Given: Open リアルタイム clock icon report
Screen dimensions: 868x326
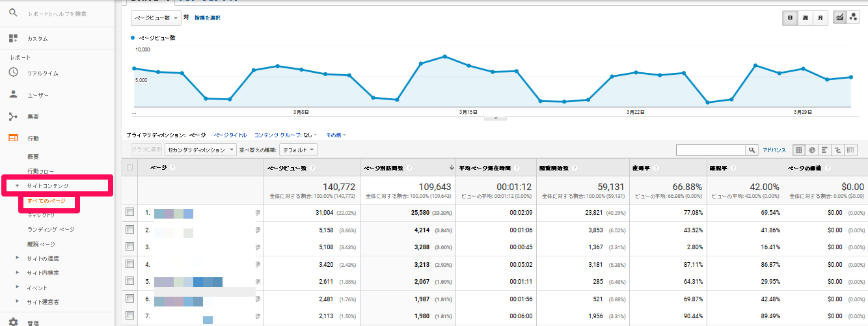Looking at the screenshot, I should (13, 73).
